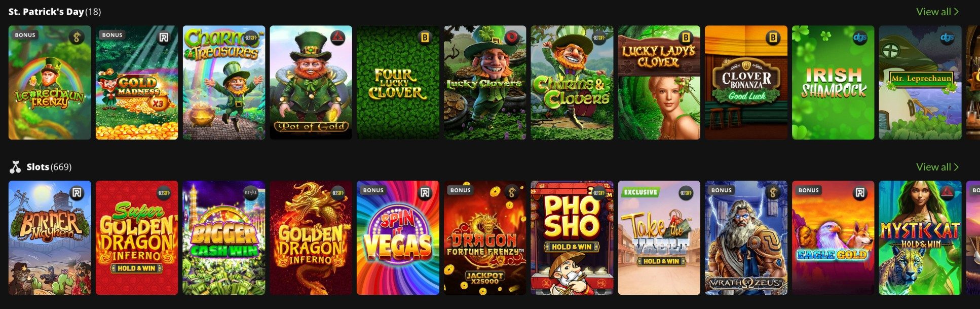This screenshot has width=980, height=309.
Task: Click provider badge on Pot of Gold tile
Action: (337, 38)
